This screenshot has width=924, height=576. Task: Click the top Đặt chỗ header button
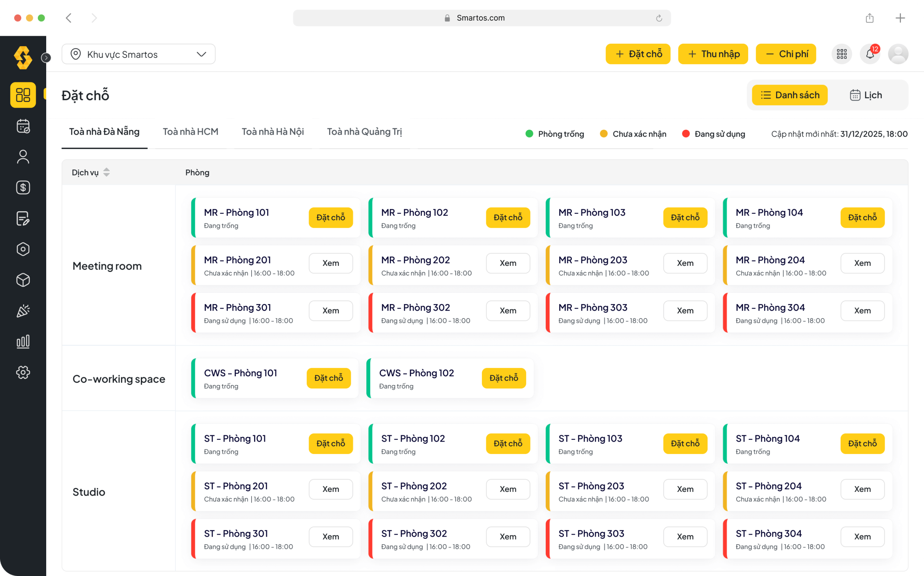click(x=638, y=54)
